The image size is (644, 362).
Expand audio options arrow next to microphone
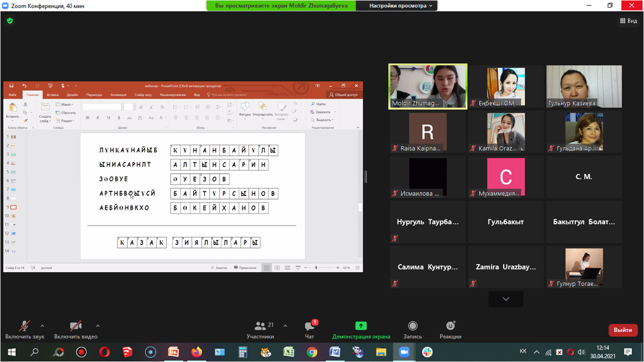point(42,326)
